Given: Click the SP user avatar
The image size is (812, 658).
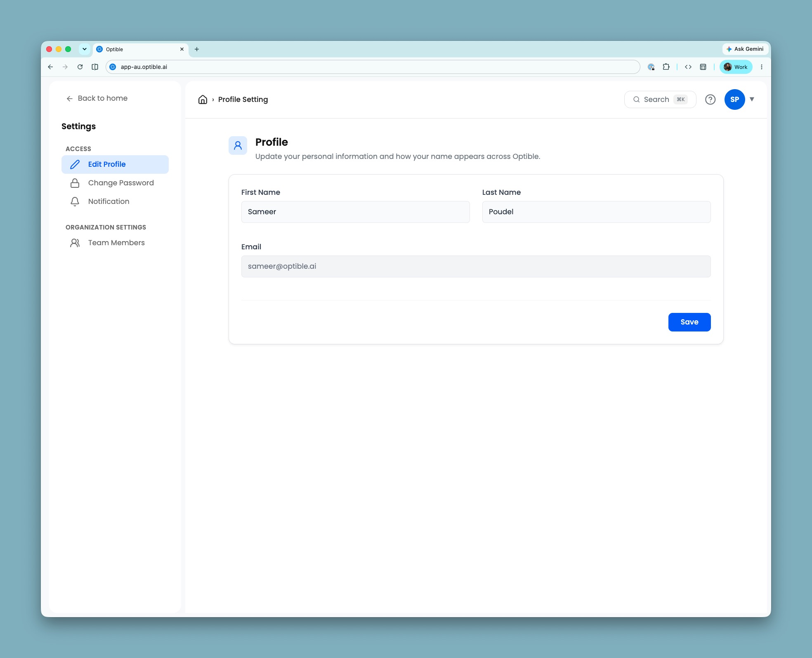Looking at the screenshot, I should click(x=734, y=99).
